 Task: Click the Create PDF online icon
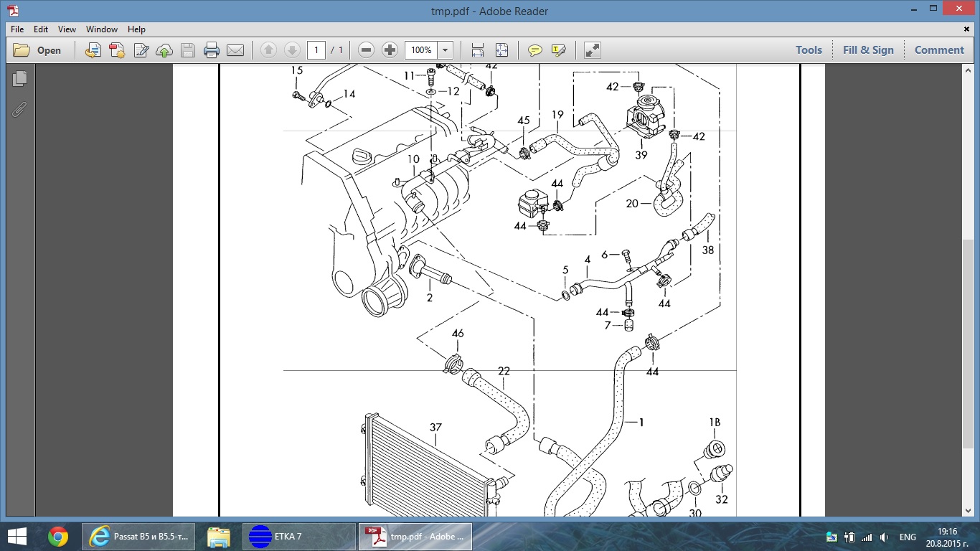[117, 50]
